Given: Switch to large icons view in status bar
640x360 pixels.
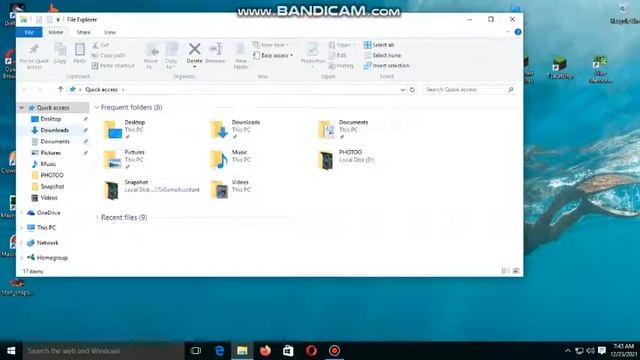Looking at the screenshot, I should tap(516, 271).
